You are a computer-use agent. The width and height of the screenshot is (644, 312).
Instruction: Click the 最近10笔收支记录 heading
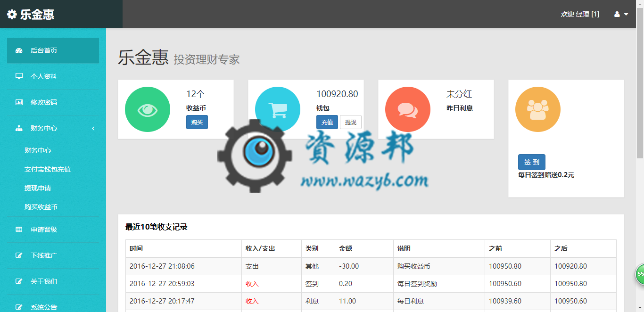click(157, 227)
